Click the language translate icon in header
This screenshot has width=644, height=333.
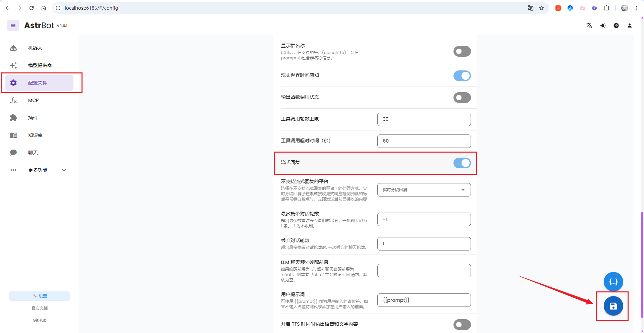tap(589, 26)
